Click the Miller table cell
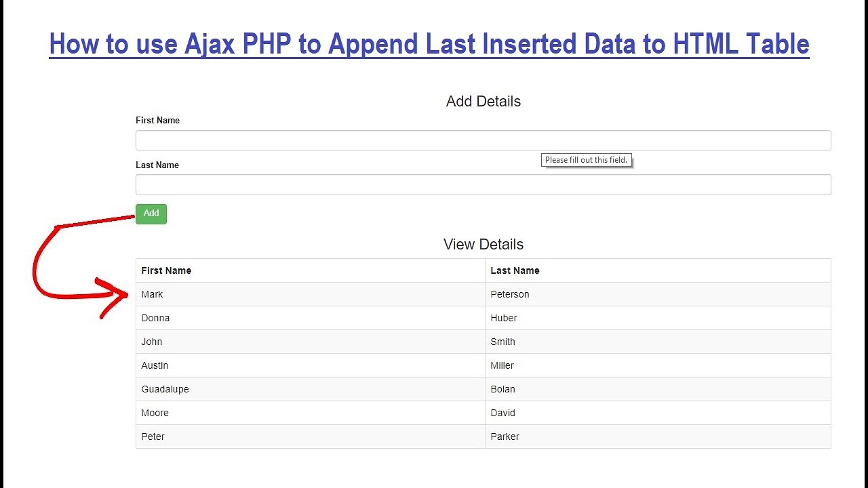 (502, 365)
